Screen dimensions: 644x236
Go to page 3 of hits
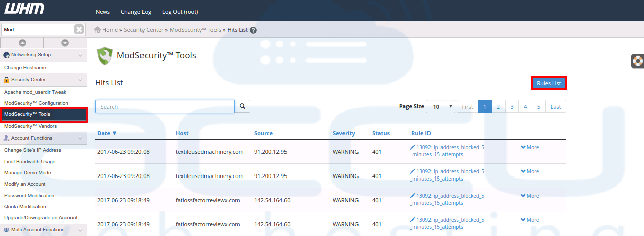512,106
